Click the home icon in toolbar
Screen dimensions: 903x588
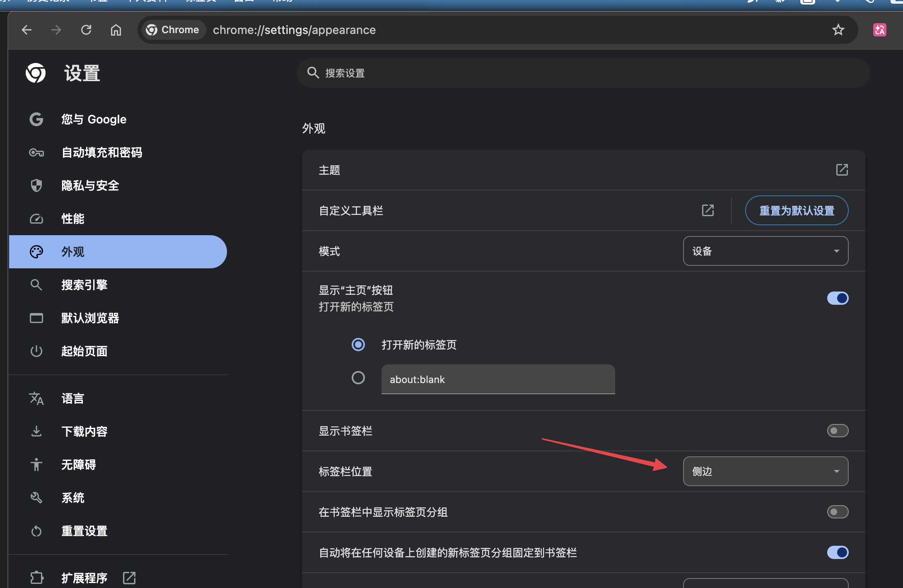116,30
